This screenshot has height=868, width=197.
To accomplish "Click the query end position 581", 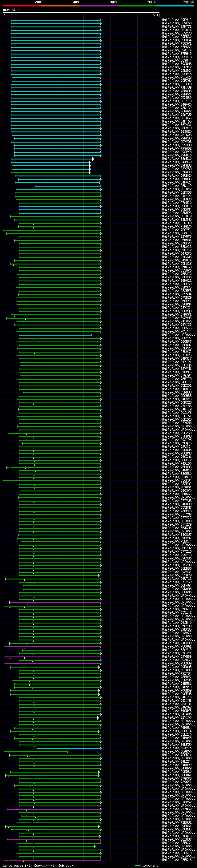I will [x=155, y=15].
